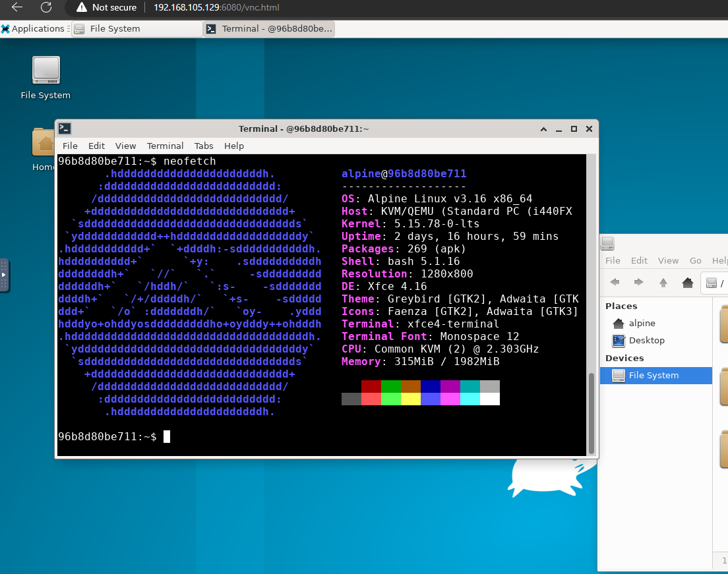Image resolution: width=728 pixels, height=574 pixels.
Task: Reload the browser page
Action: click(45, 7)
